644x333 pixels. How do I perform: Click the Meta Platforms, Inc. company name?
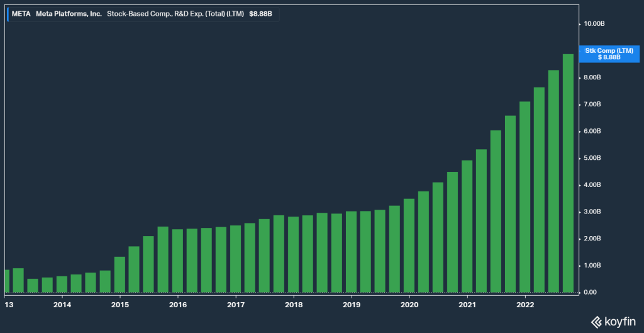coord(69,14)
